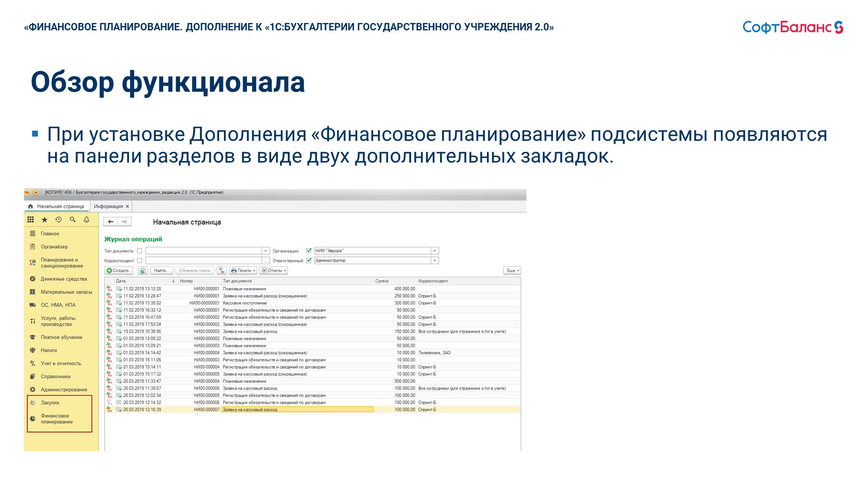The width and height of the screenshot is (868, 488).
Task: Click the Дт/Кт postings icon button
Action: coord(222,270)
